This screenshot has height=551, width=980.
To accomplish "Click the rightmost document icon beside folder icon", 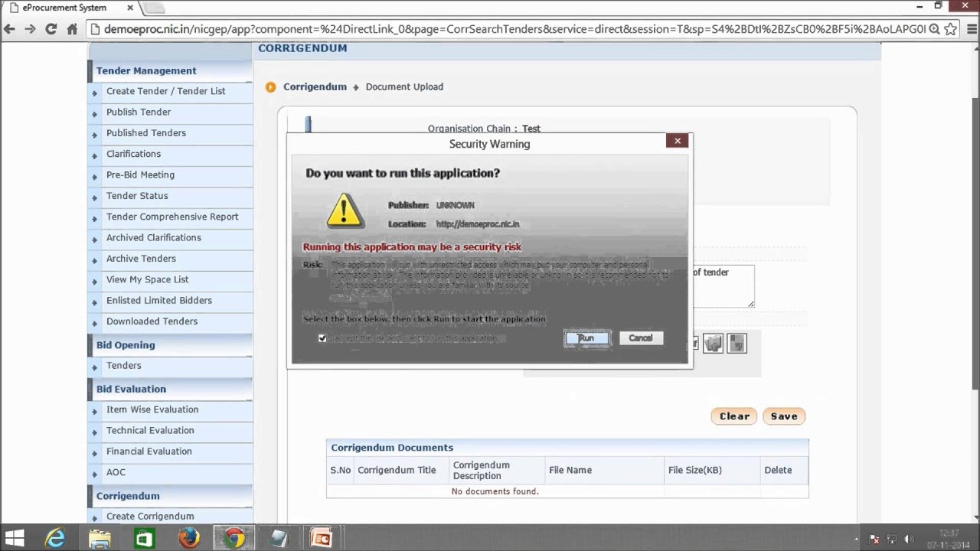I will (737, 344).
